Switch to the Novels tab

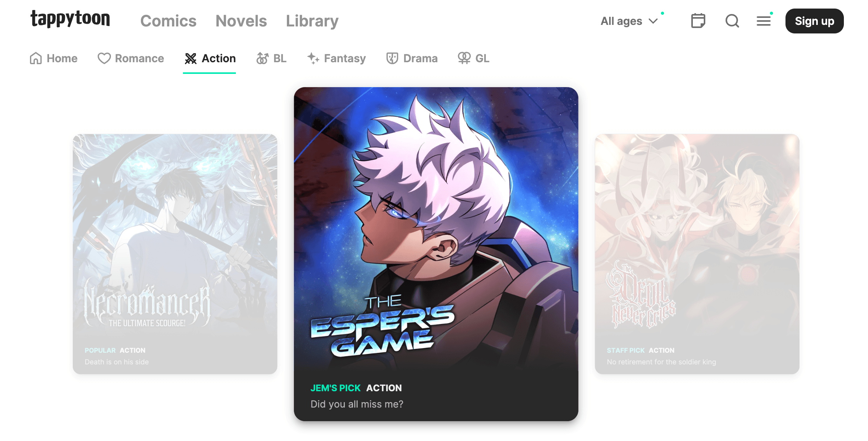(x=241, y=21)
